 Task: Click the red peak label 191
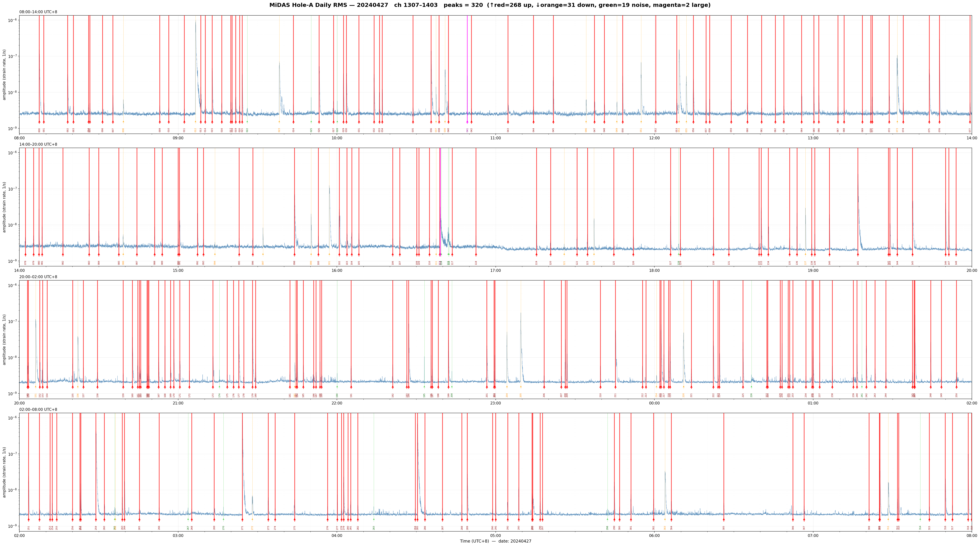pos(351,395)
